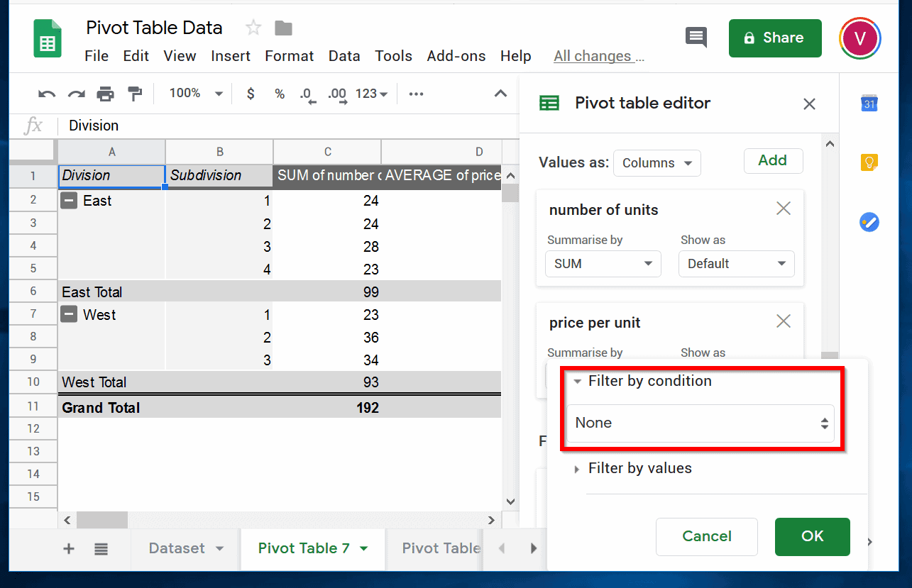912x588 pixels.
Task: Change Summarise by SUM dropdown
Action: (603, 263)
